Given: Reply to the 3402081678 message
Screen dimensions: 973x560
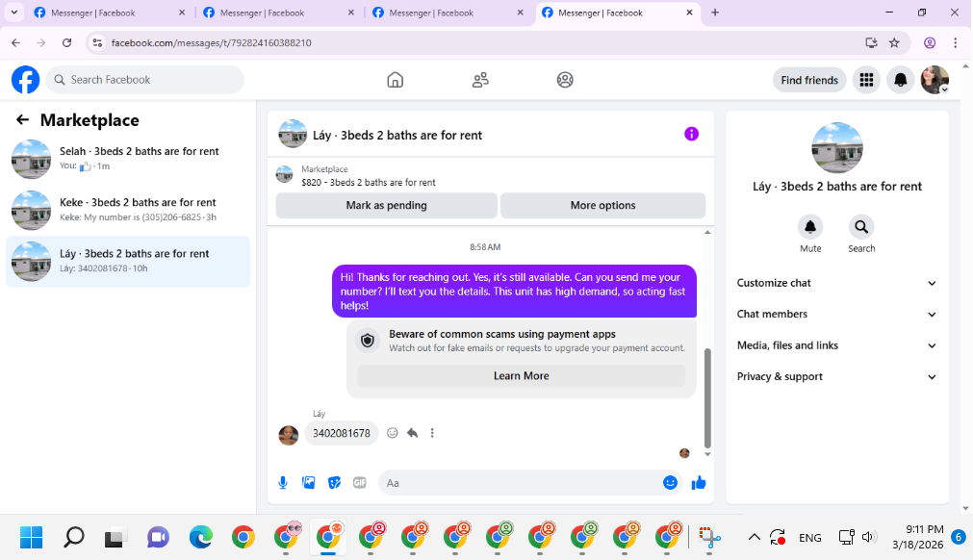Looking at the screenshot, I should coord(413,433).
